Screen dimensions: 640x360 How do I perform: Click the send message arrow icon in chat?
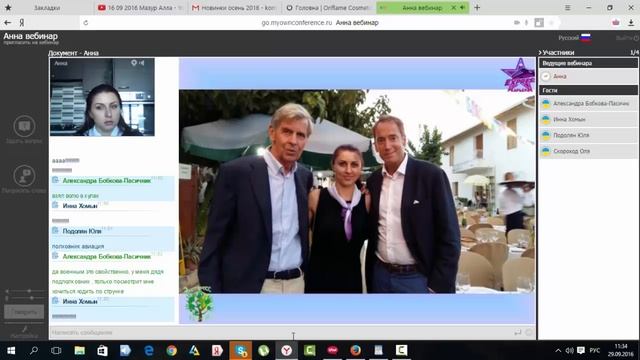[x=518, y=332]
